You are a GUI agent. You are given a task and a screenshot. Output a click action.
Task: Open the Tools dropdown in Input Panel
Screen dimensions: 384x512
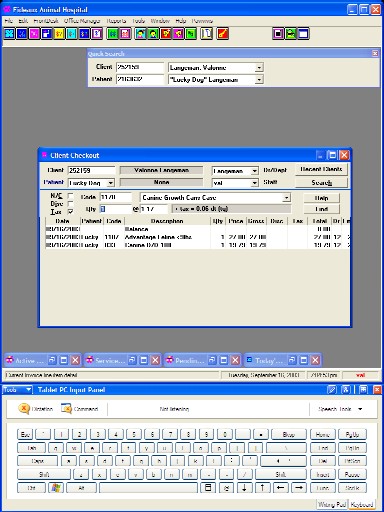click(x=17, y=390)
